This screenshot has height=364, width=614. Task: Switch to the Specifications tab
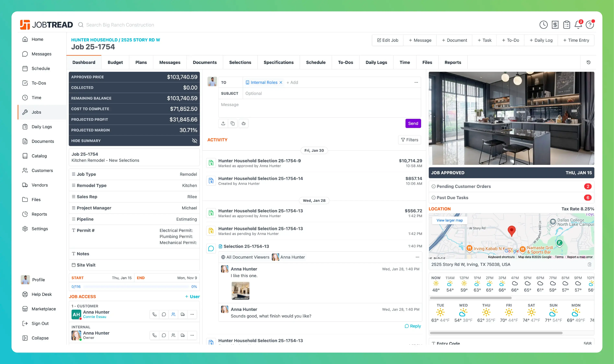pos(278,62)
